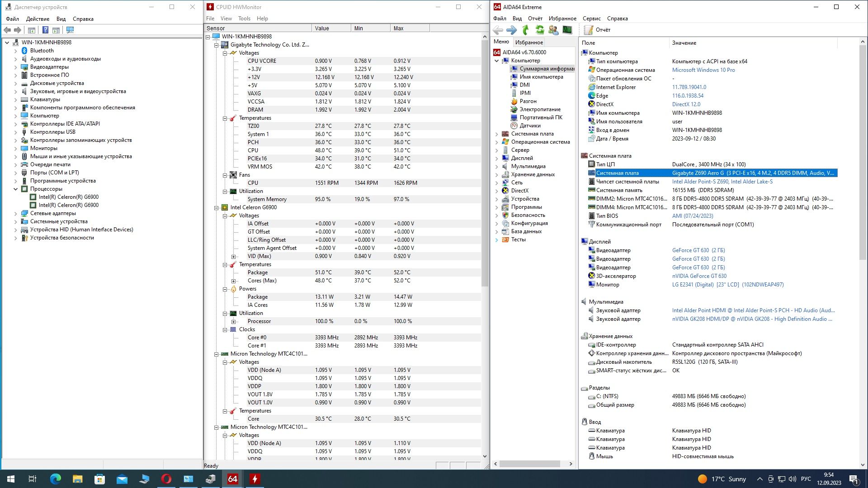868x488 pixels.
Task: Open HWMonitor lightning icon on taskbar
Action: click(255, 479)
